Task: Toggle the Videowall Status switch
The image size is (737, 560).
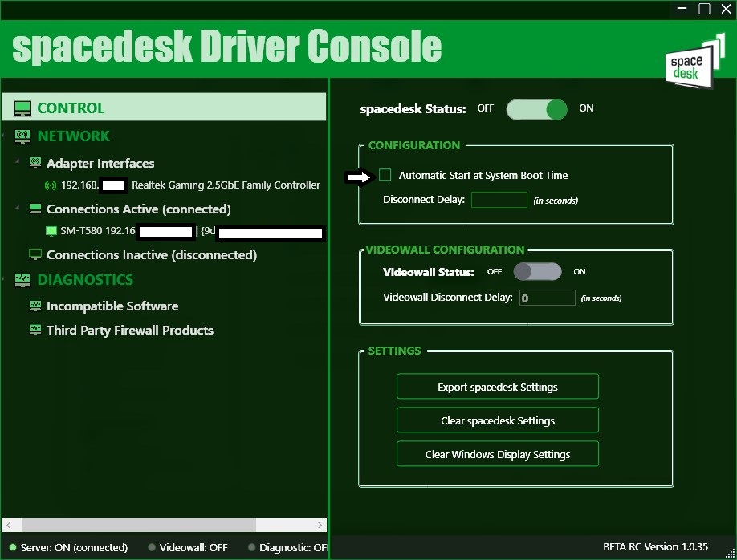Action: point(537,271)
